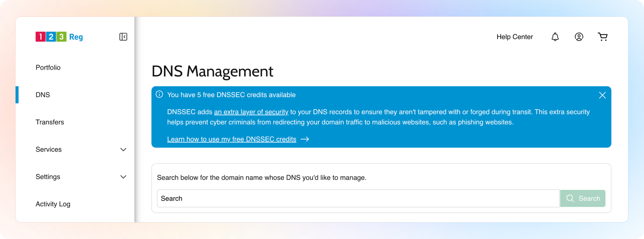View the shopping cart
Image resolution: width=644 pixels, height=239 pixels.
(x=603, y=37)
